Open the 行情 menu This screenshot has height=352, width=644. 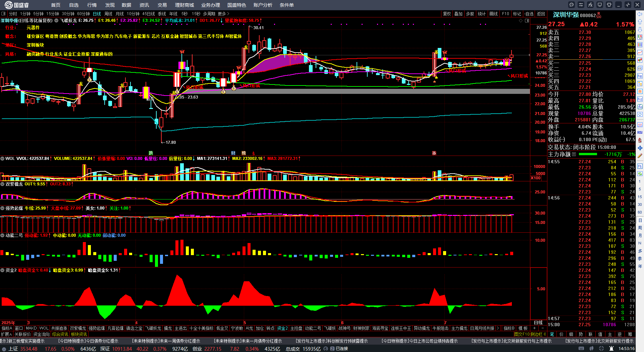tap(92, 5)
